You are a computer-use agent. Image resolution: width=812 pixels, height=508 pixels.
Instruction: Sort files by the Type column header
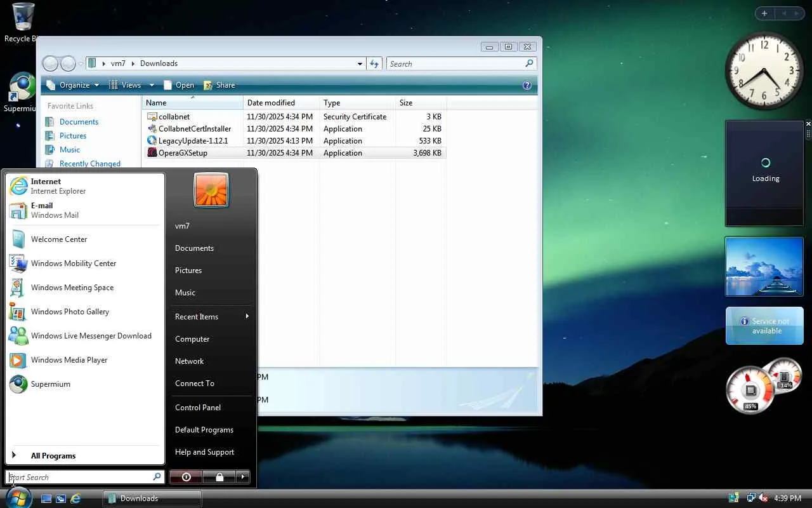[357, 103]
